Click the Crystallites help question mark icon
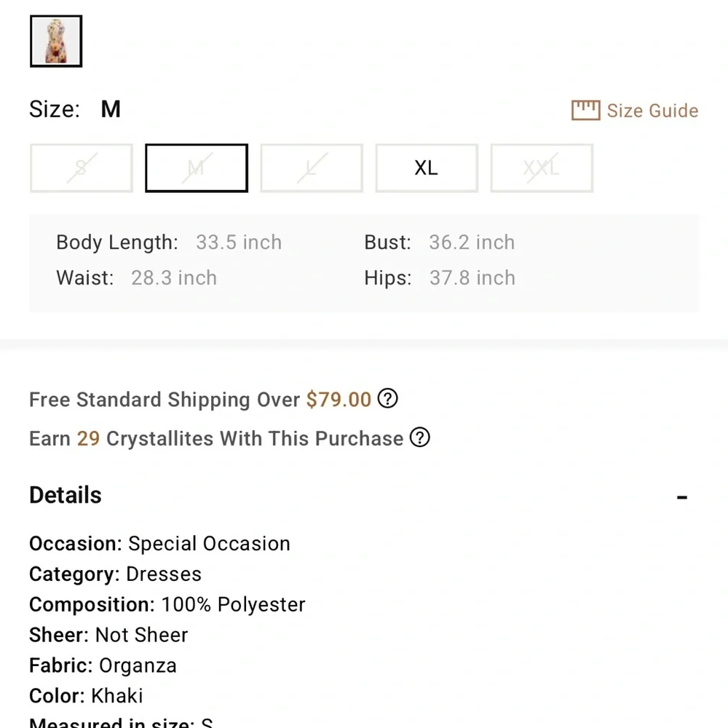This screenshot has width=728, height=728. (x=420, y=438)
